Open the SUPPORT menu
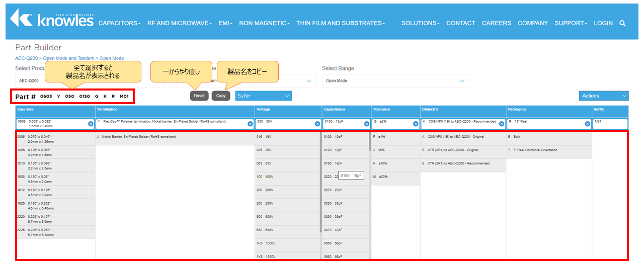The height and width of the screenshot is (266, 644). click(x=571, y=23)
